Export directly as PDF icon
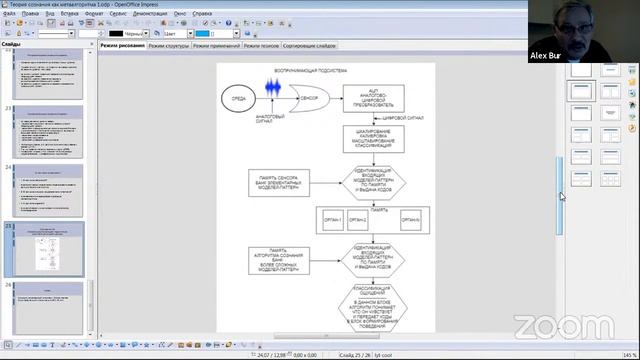 coord(62,23)
